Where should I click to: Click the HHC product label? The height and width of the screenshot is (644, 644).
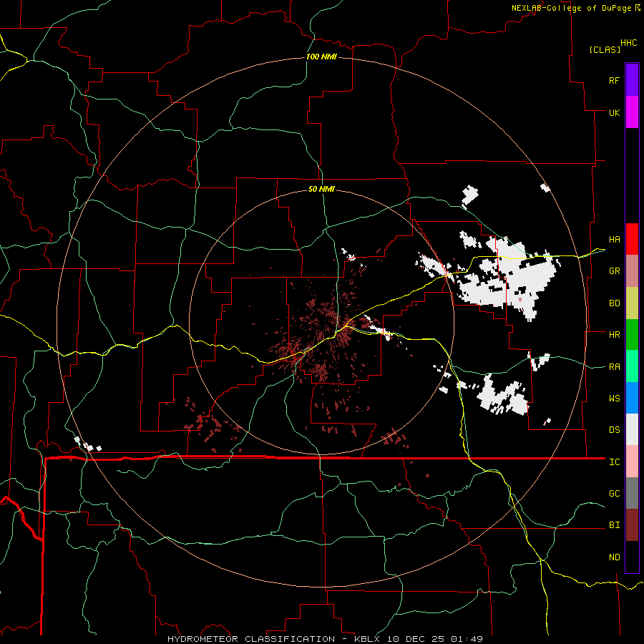click(628, 43)
